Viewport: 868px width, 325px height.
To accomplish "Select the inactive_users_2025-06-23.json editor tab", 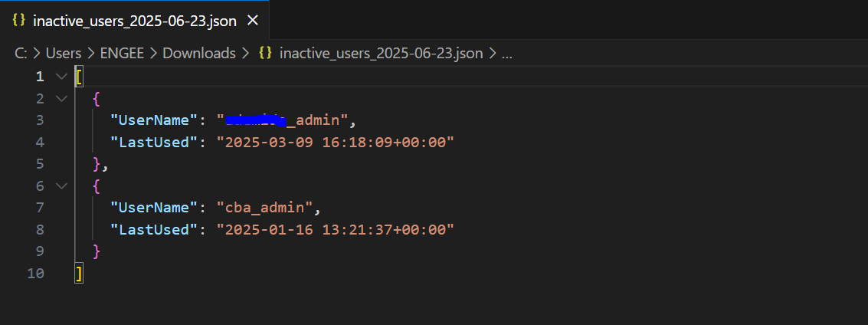I will point(135,21).
